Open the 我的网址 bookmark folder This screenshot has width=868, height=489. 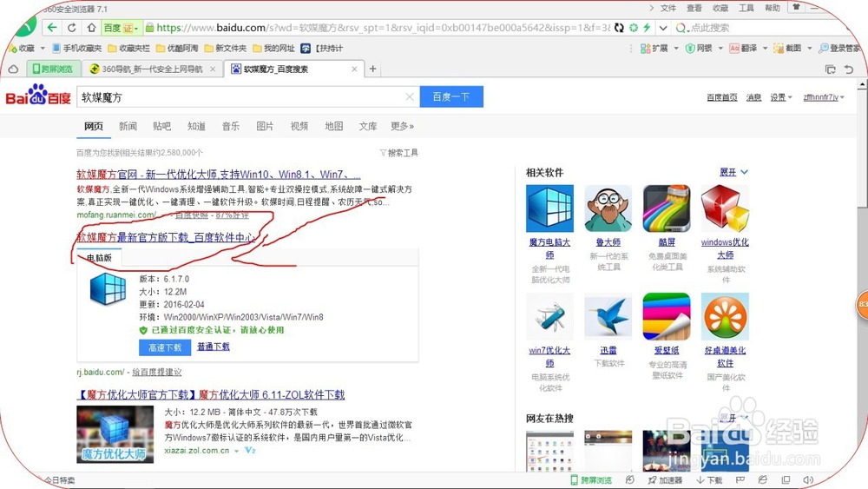pyautogui.click(x=273, y=48)
